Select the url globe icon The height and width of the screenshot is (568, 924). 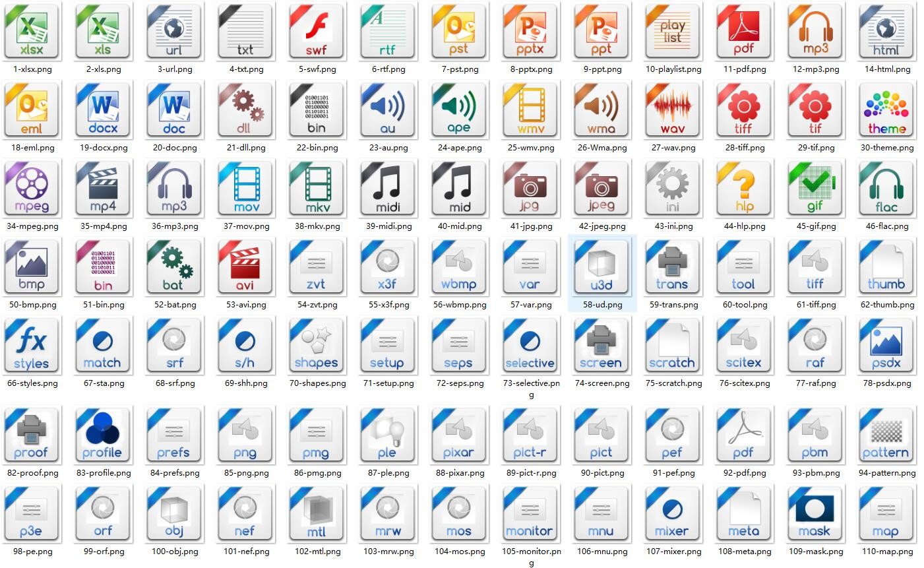pyautogui.click(x=174, y=32)
